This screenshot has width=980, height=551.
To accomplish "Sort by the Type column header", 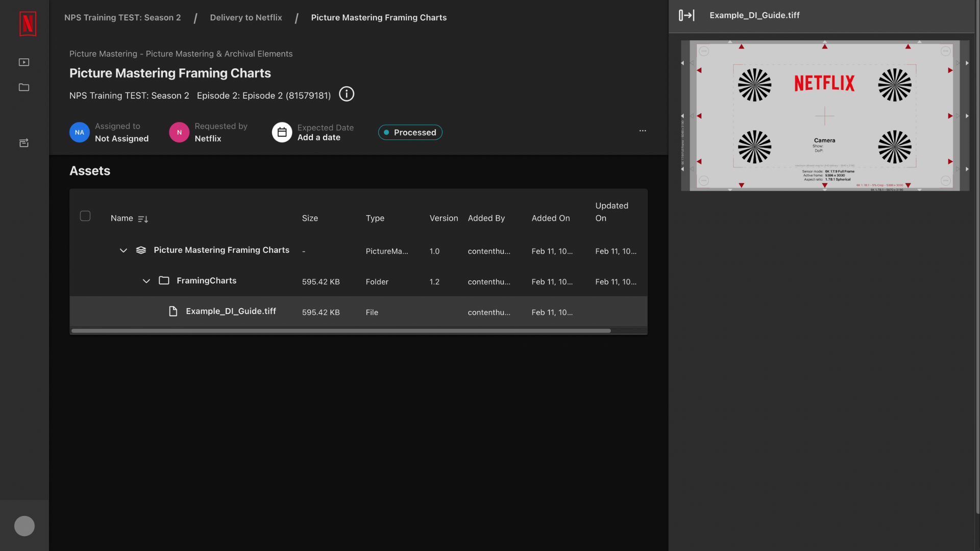I will pyautogui.click(x=375, y=218).
